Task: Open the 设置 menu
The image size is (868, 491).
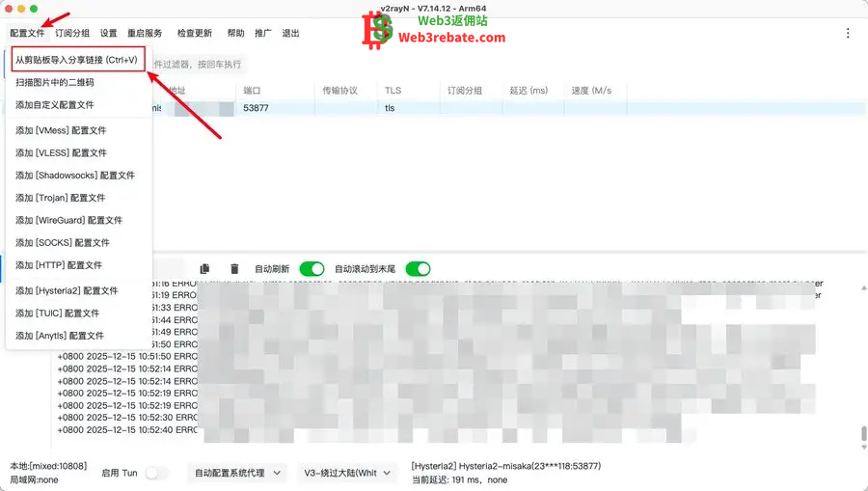Action: (x=108, y=33)
